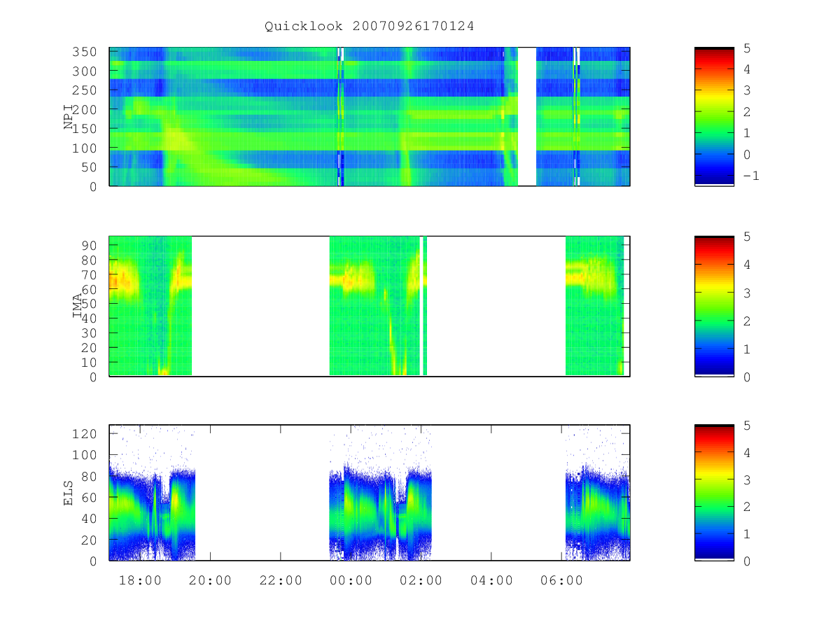Click the Quicklook 20070926170124 title
The width and height of the screenshot is (840, 630).
tap(369, 26)
